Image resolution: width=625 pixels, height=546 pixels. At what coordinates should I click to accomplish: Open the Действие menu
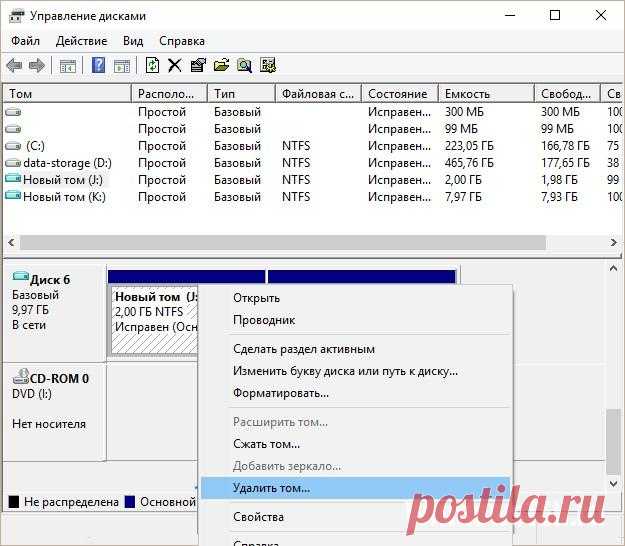pos(81,41)
